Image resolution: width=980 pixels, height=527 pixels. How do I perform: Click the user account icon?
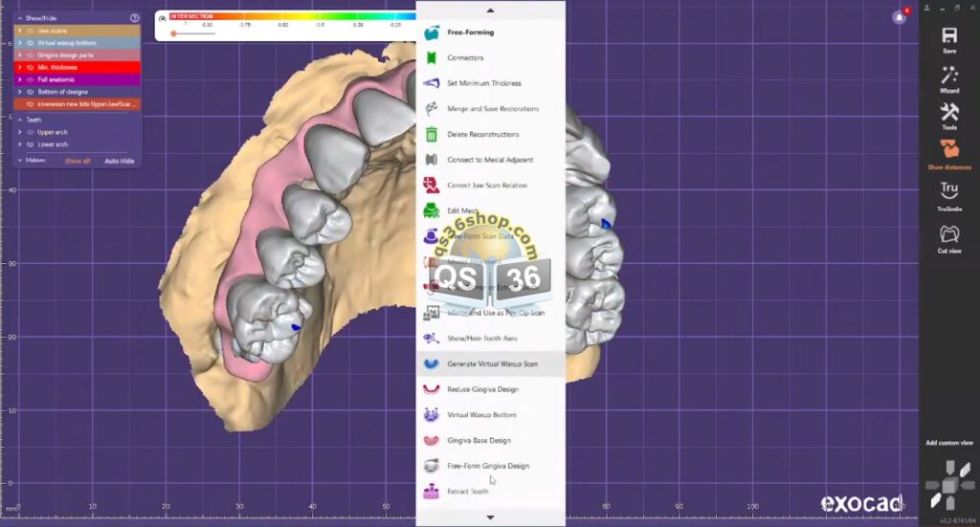pos(926,8)
